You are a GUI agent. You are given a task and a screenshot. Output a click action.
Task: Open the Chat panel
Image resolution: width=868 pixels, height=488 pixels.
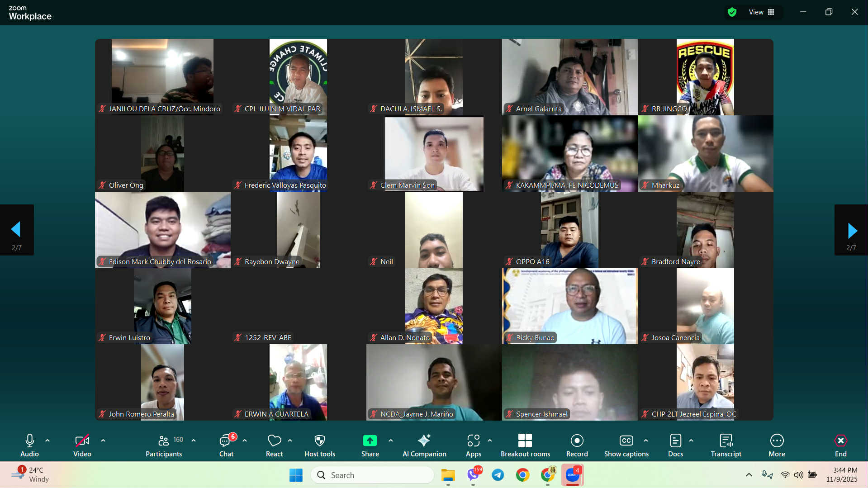click(x=226, y=445)
